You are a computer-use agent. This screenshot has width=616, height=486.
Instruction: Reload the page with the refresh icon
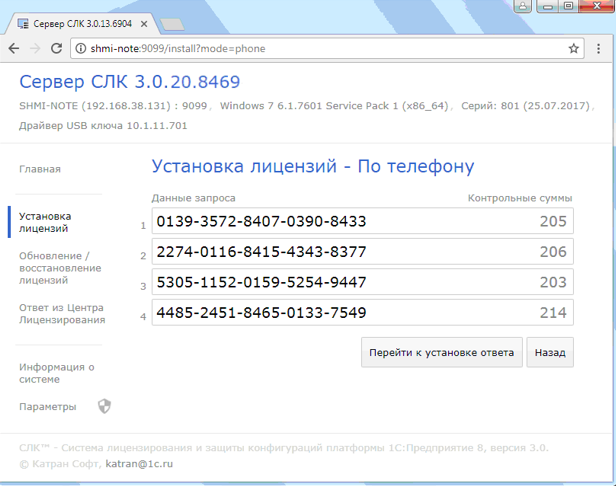(x=56, y=48)
